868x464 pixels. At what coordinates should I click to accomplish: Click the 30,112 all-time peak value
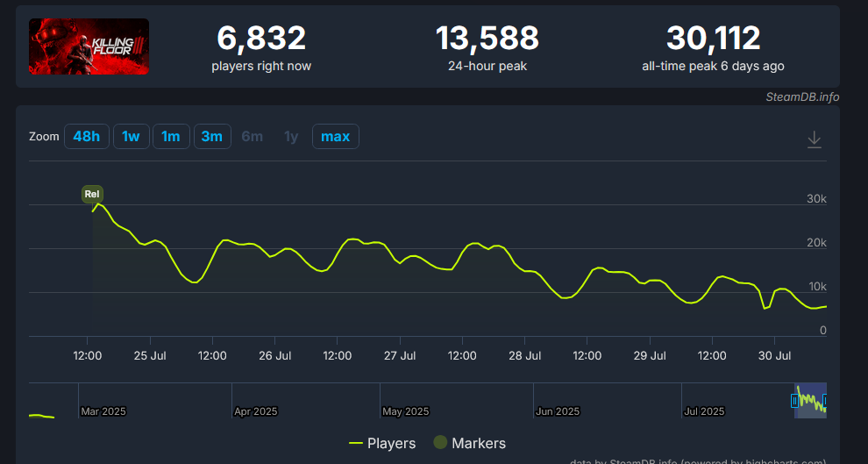click(x=713, y=39)
